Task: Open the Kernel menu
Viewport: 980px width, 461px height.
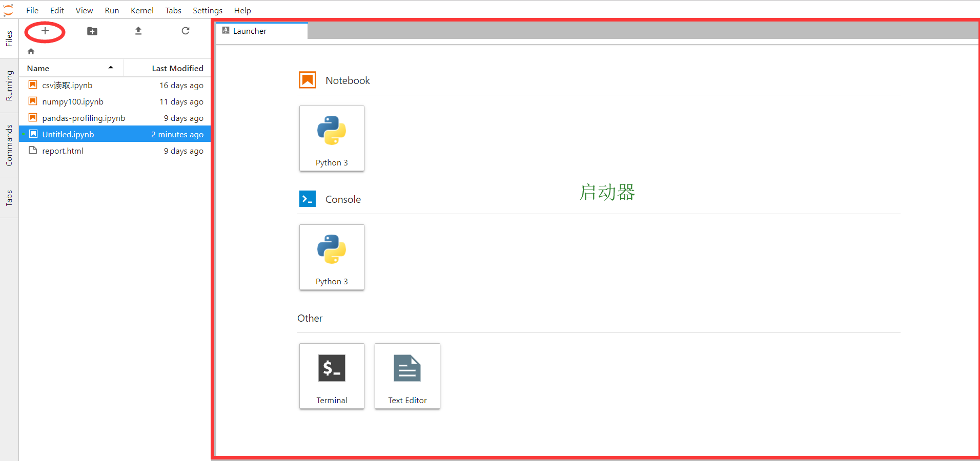Action: pyautogui.click(x=142, y=10)
